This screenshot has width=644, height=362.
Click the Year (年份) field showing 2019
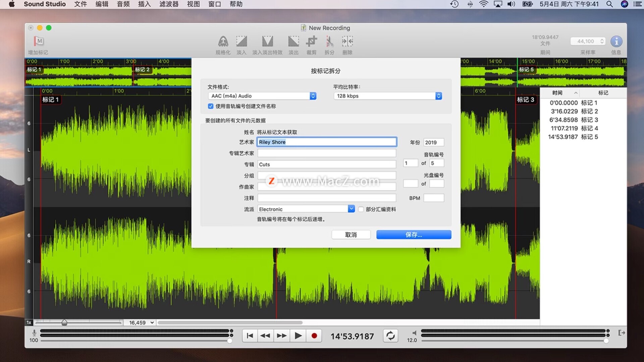(x=434, y=142)
